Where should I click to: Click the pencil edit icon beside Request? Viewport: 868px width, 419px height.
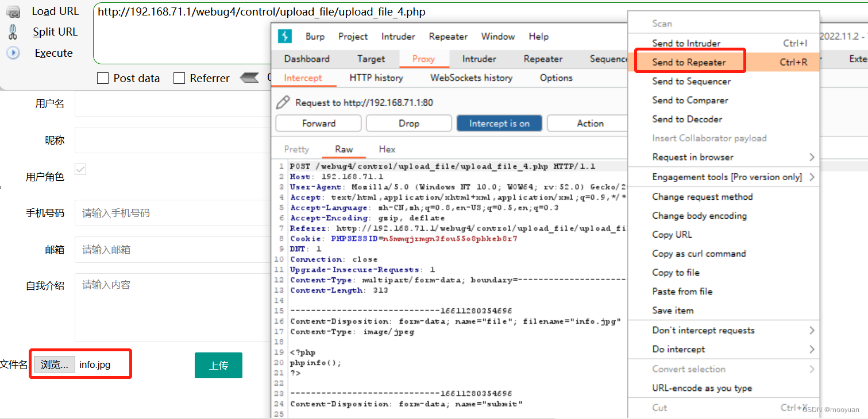tap(283, 103)
